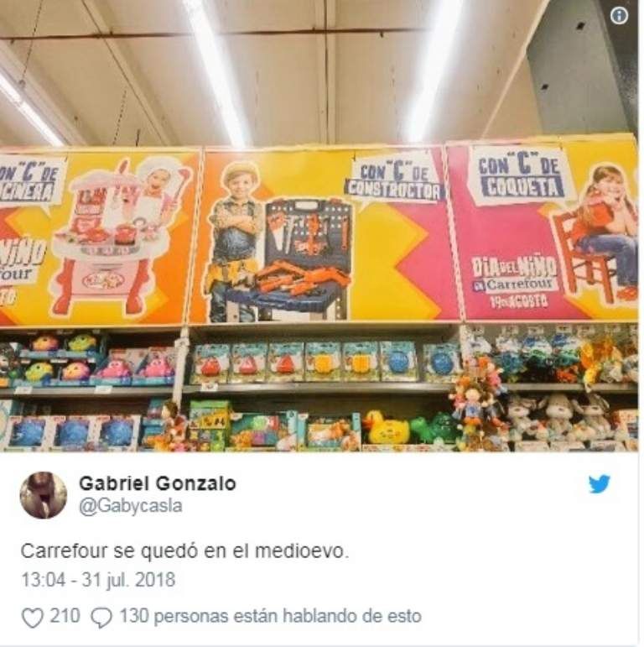Viewport: 644px width, 647px height.
Task: Click the 210 likes count
Action: pyautogui.click(x=65, y=616)
